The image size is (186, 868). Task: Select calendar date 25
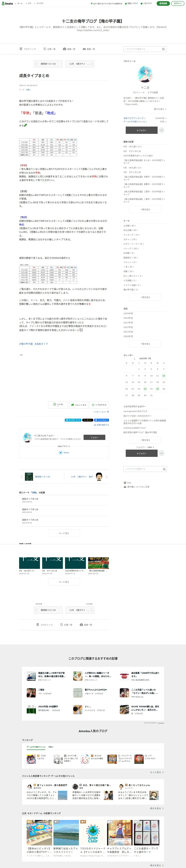point(157,389)
